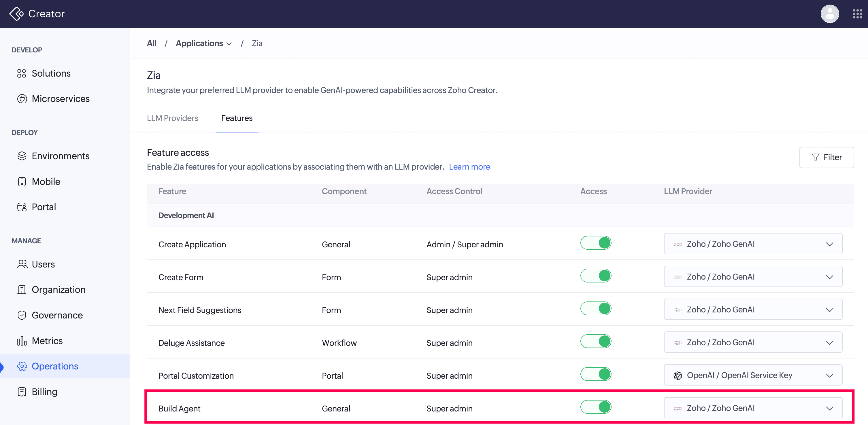Navigate to the All breadcrumb
Screen dimensions: 868x425
point(152,43)
